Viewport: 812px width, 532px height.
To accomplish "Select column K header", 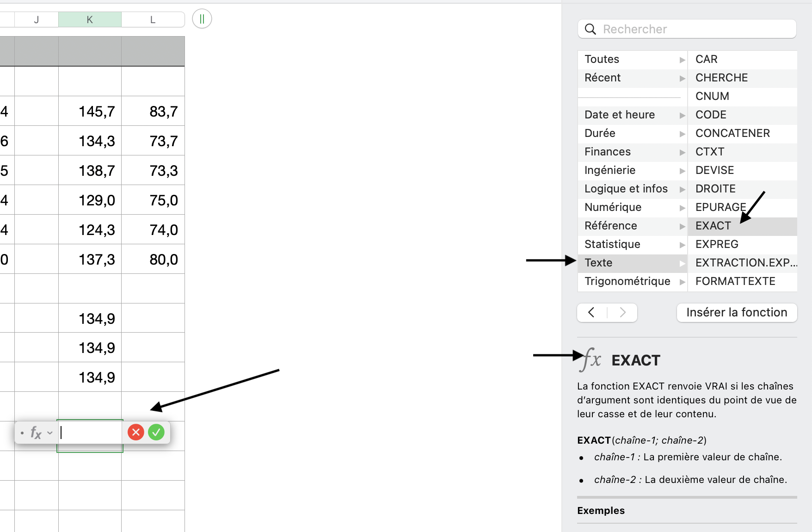I will pyautogui.click(x=90, y=19).
